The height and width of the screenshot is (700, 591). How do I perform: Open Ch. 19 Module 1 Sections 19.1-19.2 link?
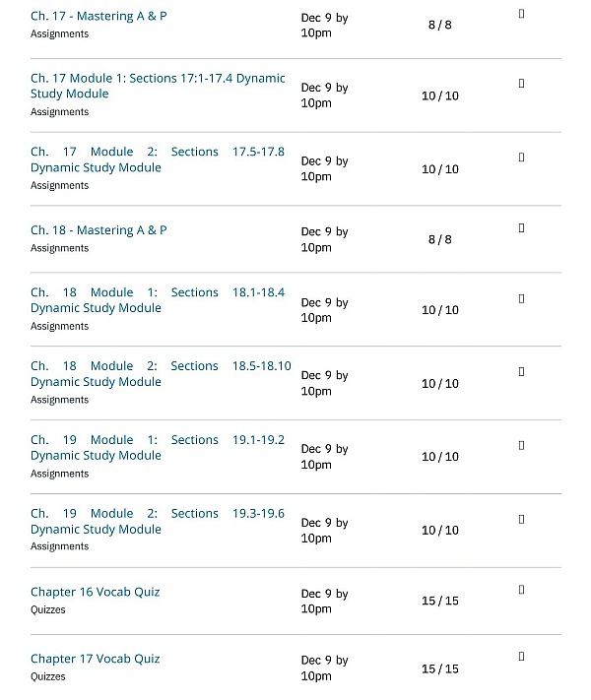click(x=158, y=448)
